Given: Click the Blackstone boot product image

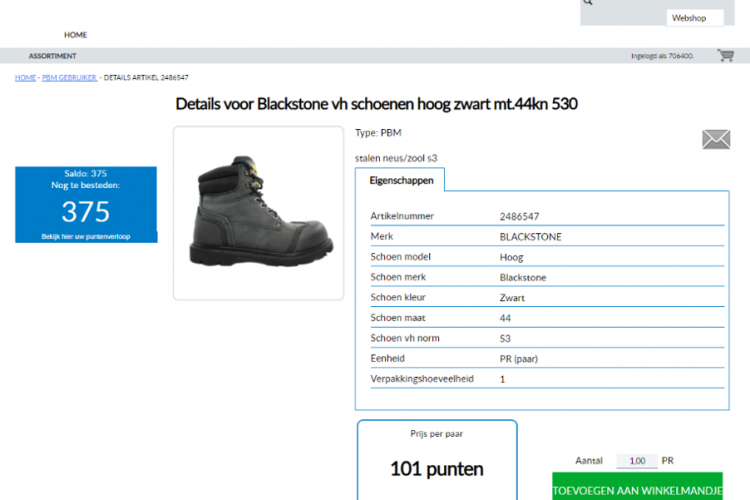Looking at the screenshot, I should 258,213.
